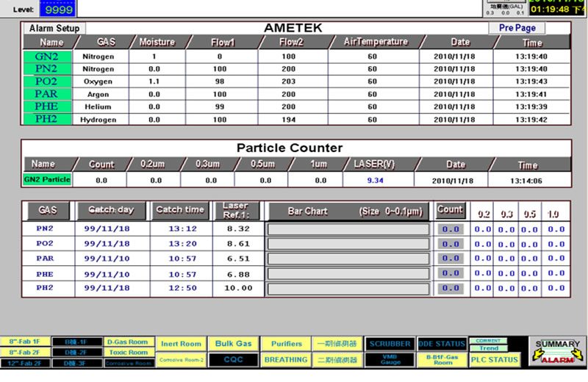Open the BREATHING page
The width and height of the screenshot is (588, 382).
(286, 359)
